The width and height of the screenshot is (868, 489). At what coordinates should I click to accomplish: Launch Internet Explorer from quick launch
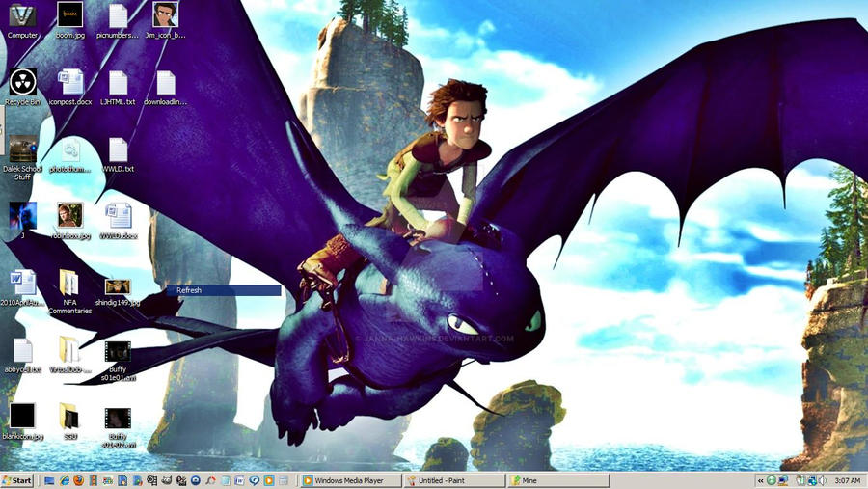pyautogui.click(x=65, y=480)
